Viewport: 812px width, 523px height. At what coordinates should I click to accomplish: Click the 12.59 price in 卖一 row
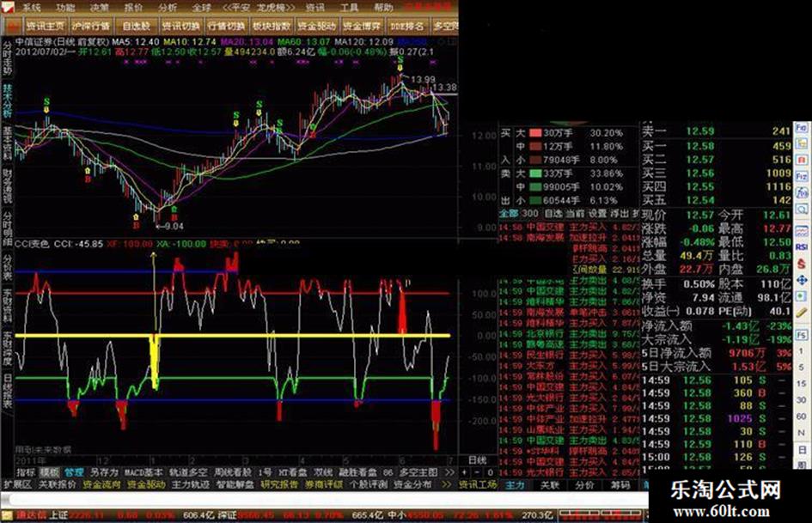coord(699,131)
